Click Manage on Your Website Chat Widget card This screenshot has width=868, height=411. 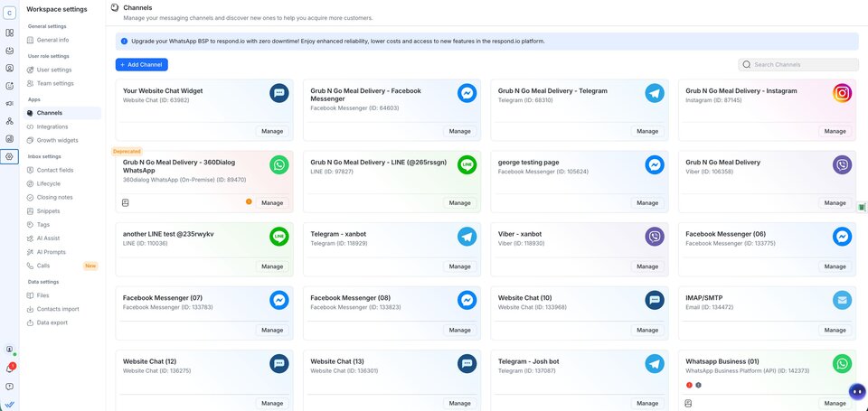click(x=272, y=131)
